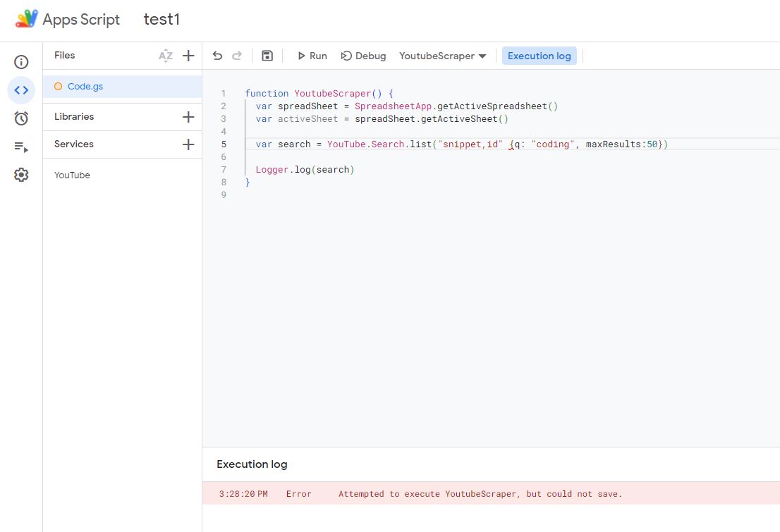Screen dimensions: 780x532
Task: Click the var spreadSheet code line
Action: [406, 106]
